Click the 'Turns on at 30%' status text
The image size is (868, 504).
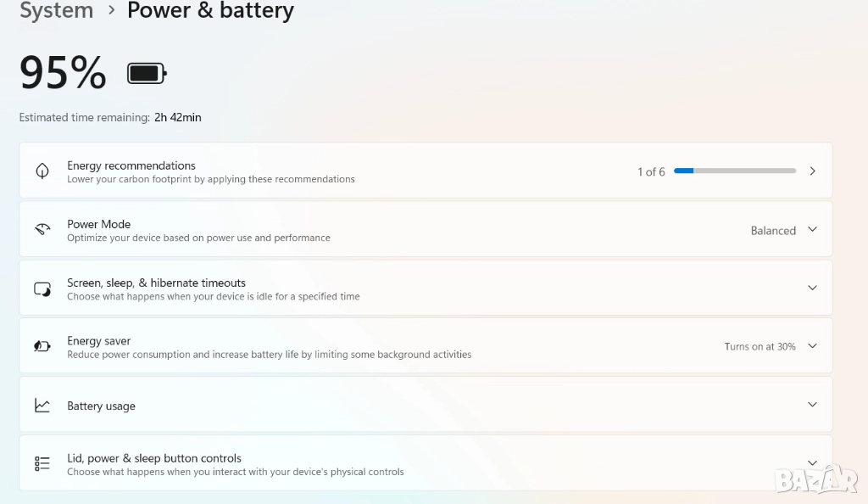point(759,347)
